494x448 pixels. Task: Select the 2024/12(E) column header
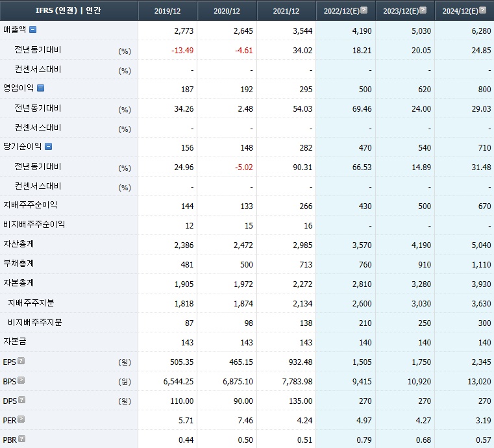[x=464, y=11]
